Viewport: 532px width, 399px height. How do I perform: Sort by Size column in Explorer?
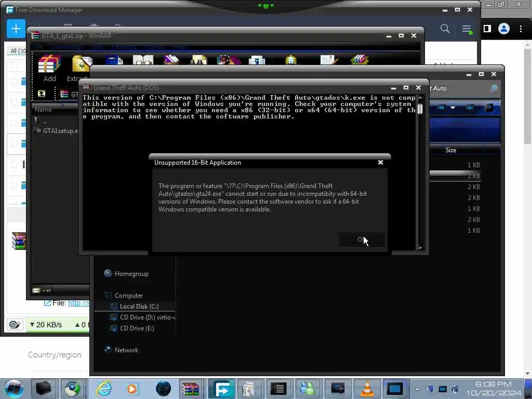pyautogui.click(x=451, y=150)
